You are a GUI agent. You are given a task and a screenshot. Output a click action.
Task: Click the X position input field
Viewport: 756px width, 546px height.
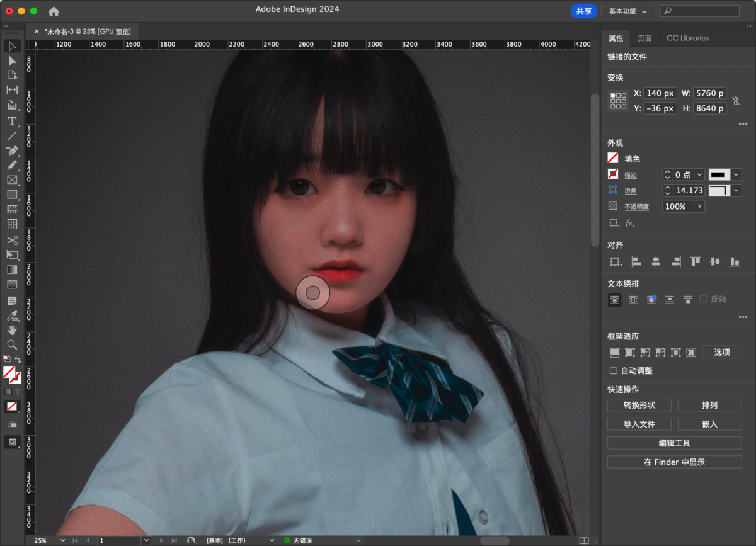pos(660,93)
